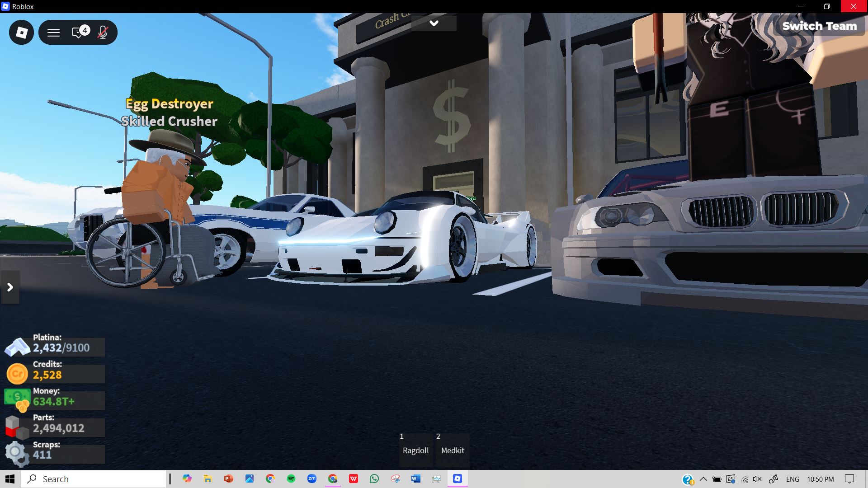Select the Medkit hotbar slot
Image resolution: width=868 pixels, height=488 pixels.
click(x=453, y=450)
